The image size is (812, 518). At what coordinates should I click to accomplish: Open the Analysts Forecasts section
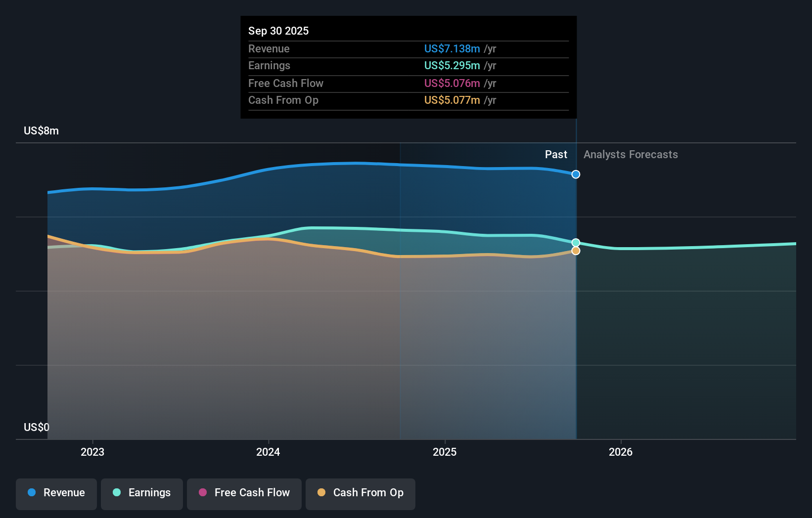630,154
